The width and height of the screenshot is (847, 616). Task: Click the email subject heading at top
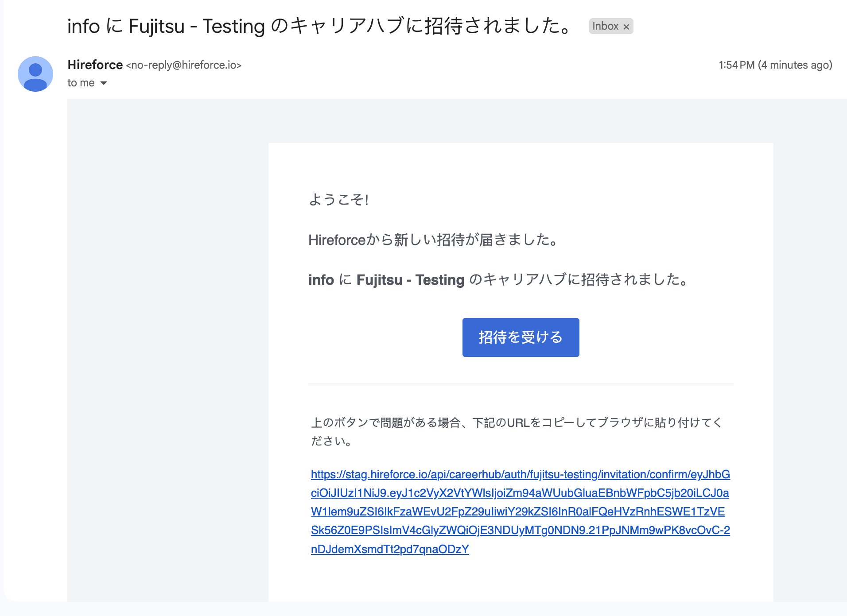(x=319, y=26)
